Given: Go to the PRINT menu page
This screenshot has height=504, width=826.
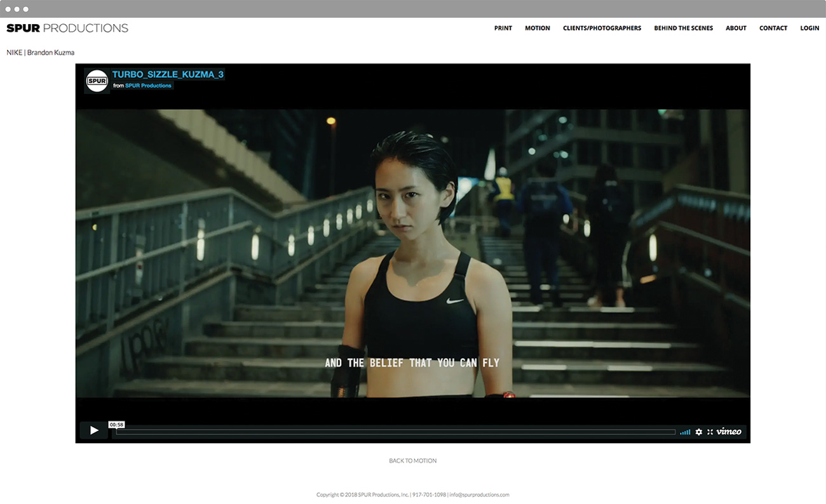Looking at the screenshot, I should pos(503,28).
